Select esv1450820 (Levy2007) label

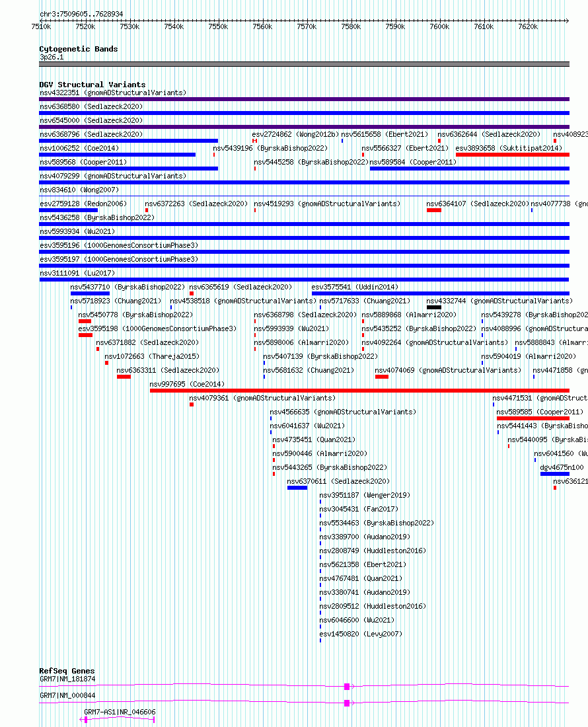(361, 635)
